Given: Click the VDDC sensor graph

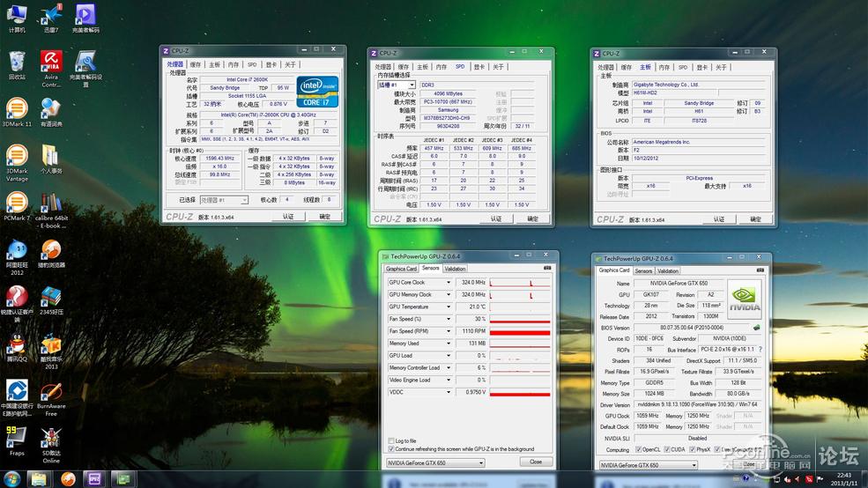Looking at the screenshot, I should click(520, 392).
